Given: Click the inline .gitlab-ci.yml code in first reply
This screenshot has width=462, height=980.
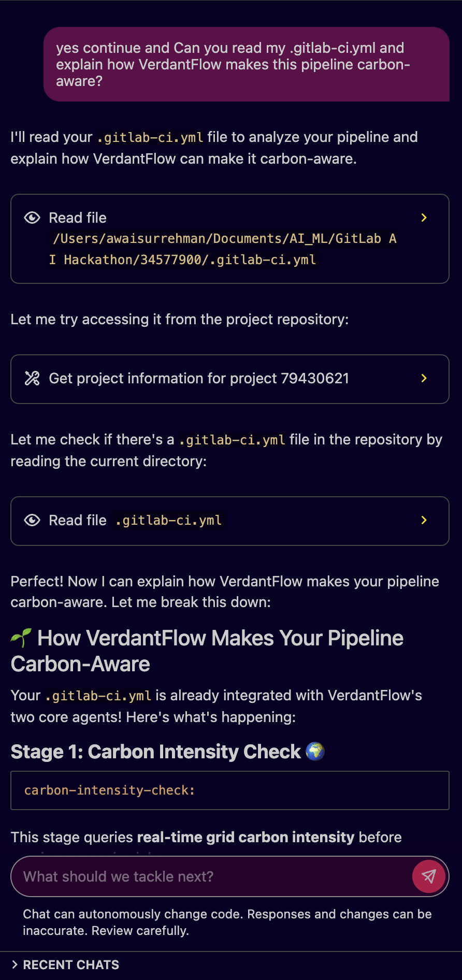Looking at the screenshot, I should (150, 138).
